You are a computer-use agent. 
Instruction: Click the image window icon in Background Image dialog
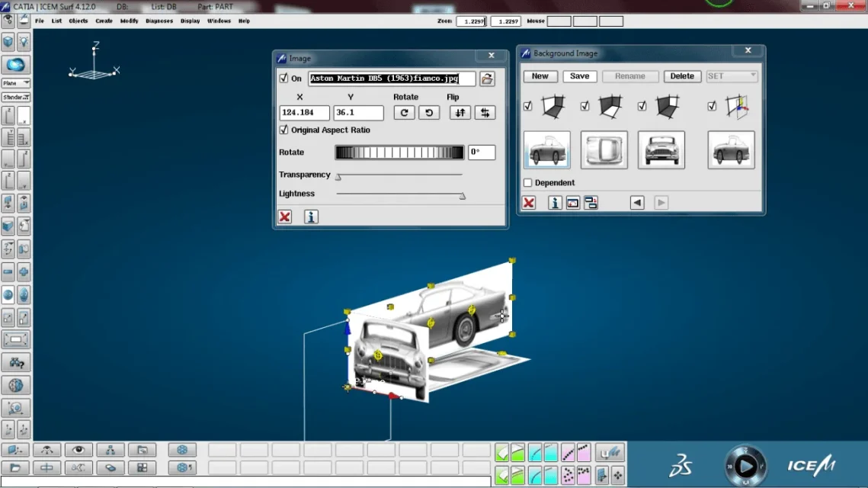tap(573, 203)
